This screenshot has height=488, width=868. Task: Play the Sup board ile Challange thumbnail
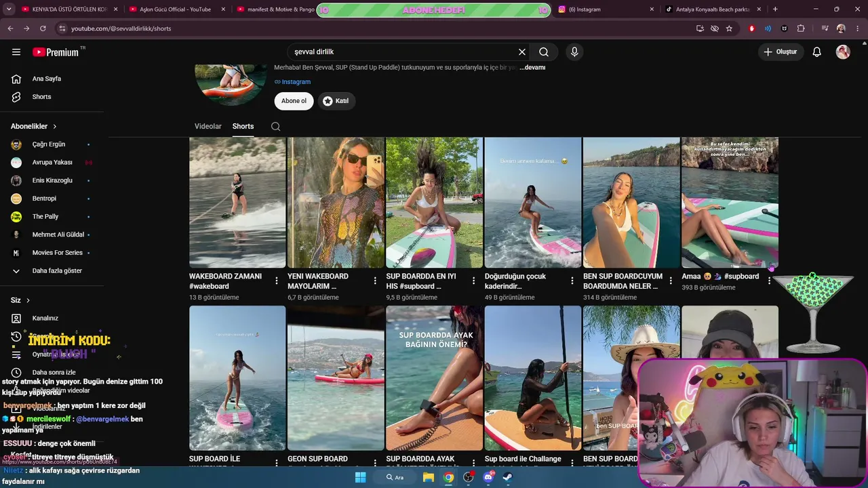[x=533, y=378]
